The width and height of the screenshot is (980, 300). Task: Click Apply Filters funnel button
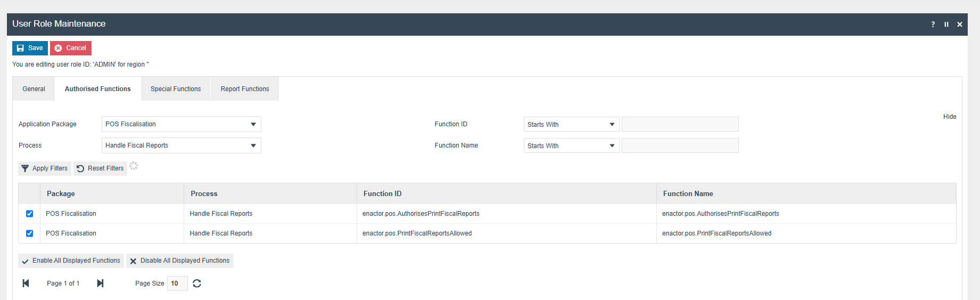tap(45, 168)
